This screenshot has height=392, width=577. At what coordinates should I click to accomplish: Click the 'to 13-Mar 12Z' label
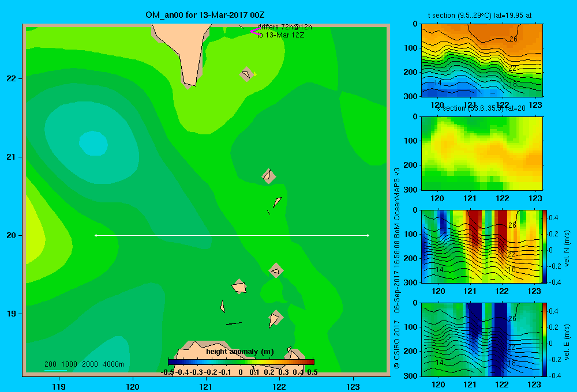[x=281, y=35]
